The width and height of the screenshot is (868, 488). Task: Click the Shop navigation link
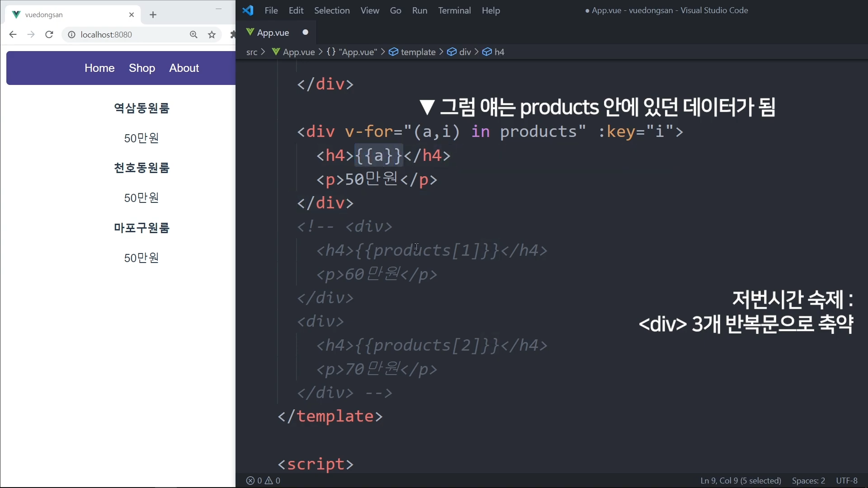click(142, 68)
